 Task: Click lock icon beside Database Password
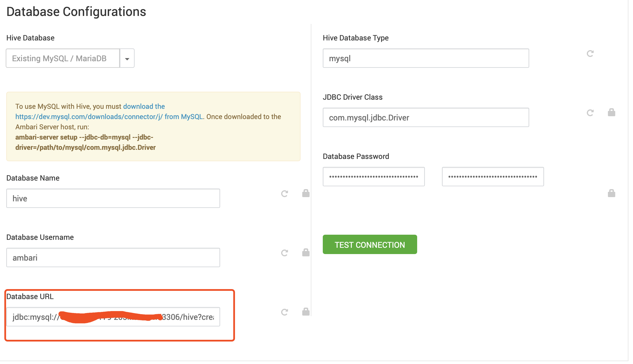611,193
